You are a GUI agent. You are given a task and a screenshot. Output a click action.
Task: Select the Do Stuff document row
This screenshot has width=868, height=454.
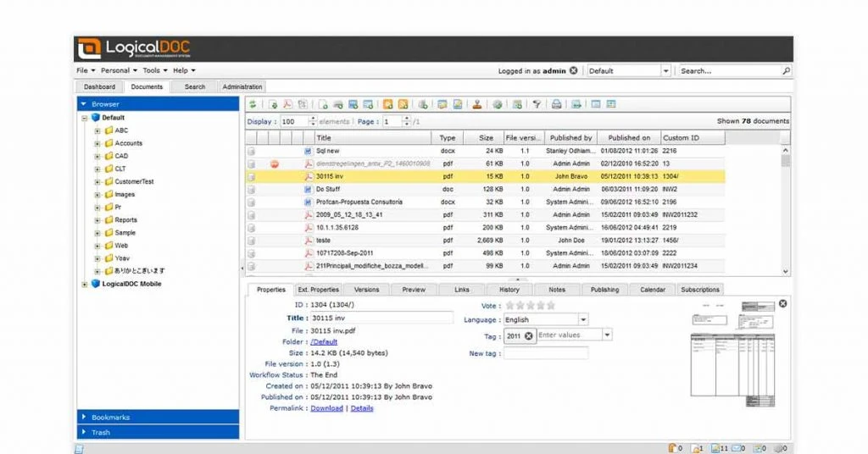[486, 189]
